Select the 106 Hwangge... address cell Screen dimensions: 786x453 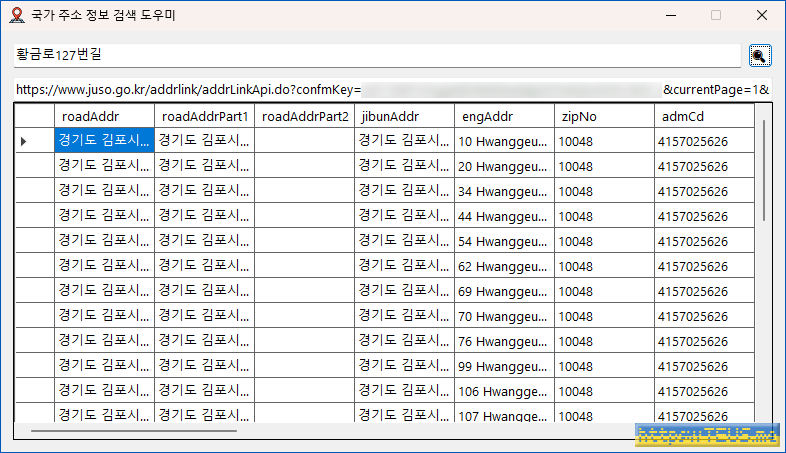coord(504,391)
